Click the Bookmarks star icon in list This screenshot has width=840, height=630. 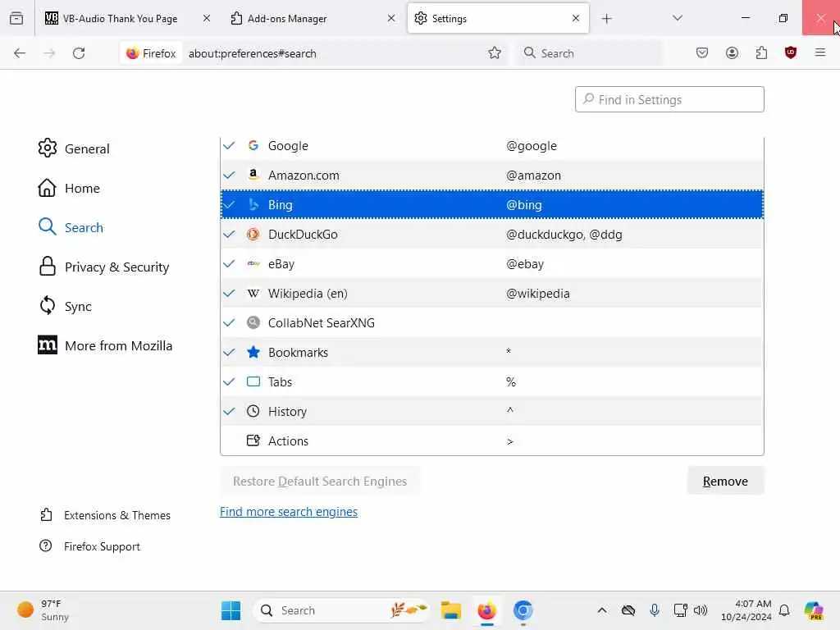pyautogui.click(x=253, y=352)
